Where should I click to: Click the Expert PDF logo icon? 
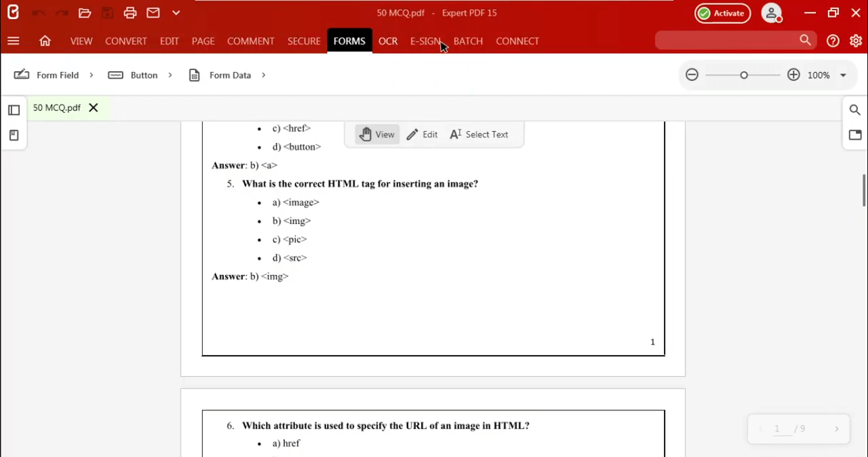pos(13,13)
